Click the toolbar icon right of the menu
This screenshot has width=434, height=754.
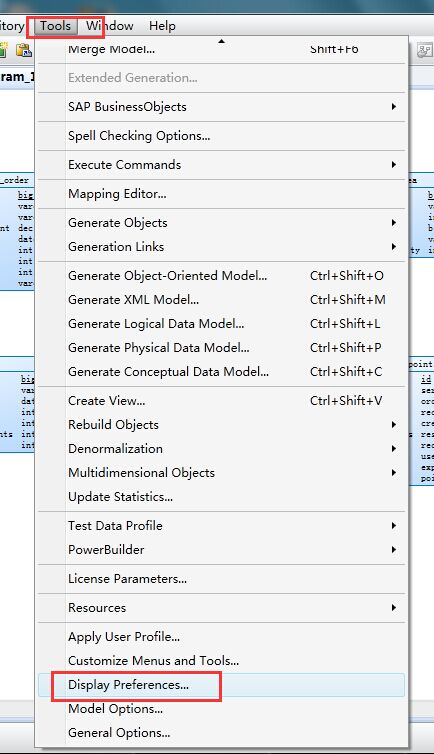coord(424,50)
